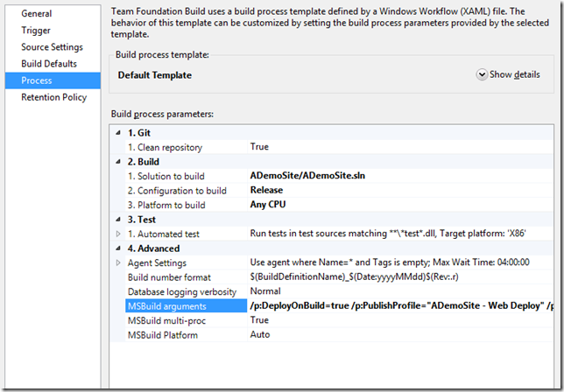Expand the Agent Settings row

pyautogui.click(x=119, y=262)
